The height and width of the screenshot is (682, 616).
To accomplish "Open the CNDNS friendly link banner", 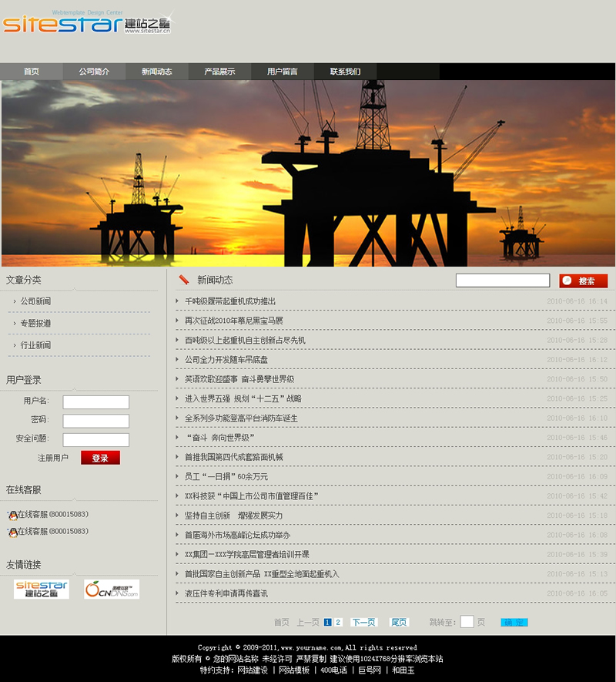I will pos(112,590).
